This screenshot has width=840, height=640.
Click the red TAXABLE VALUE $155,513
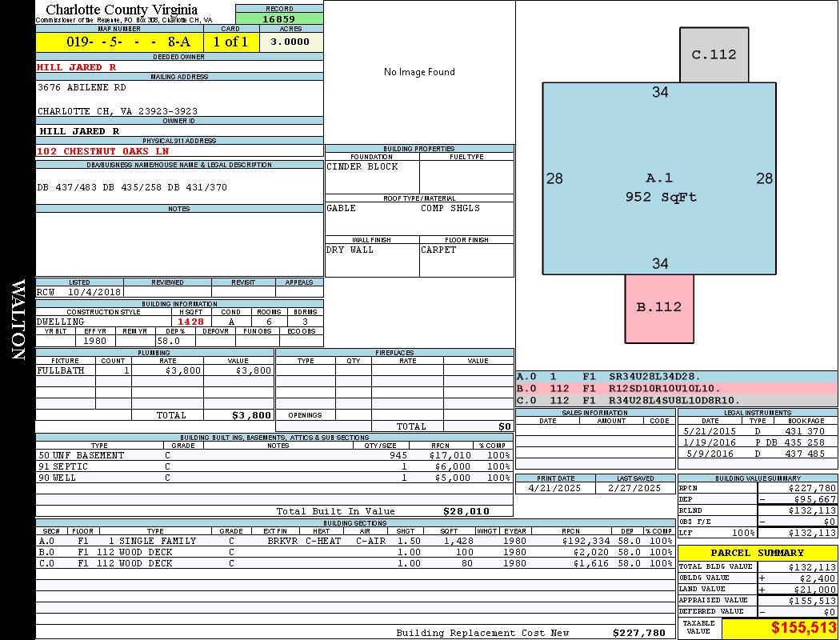coord(803,628)
